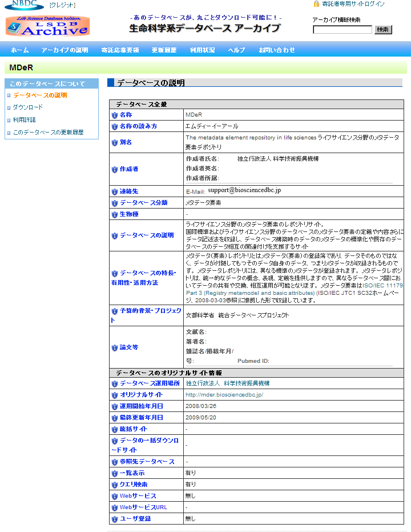This screenshot has width=411, height=532.
Task: Open アーカイブの説明 in navigation bar
Action: point(65,50)
